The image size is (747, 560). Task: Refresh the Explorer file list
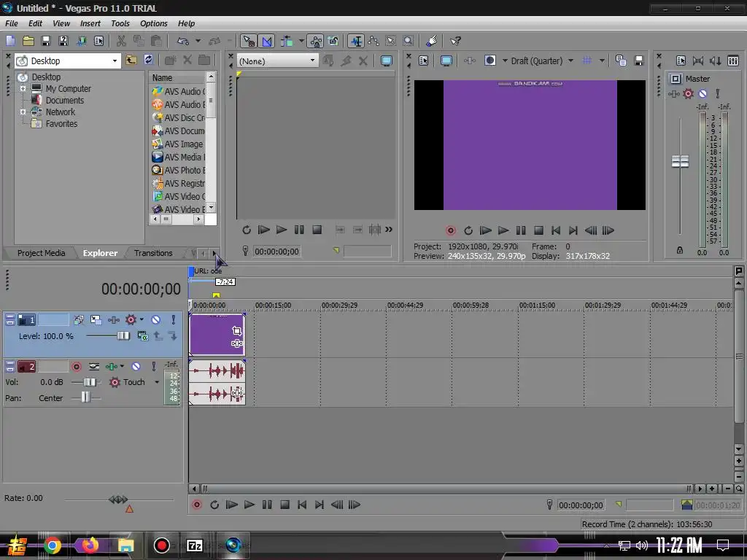click(x=149, y=60)
